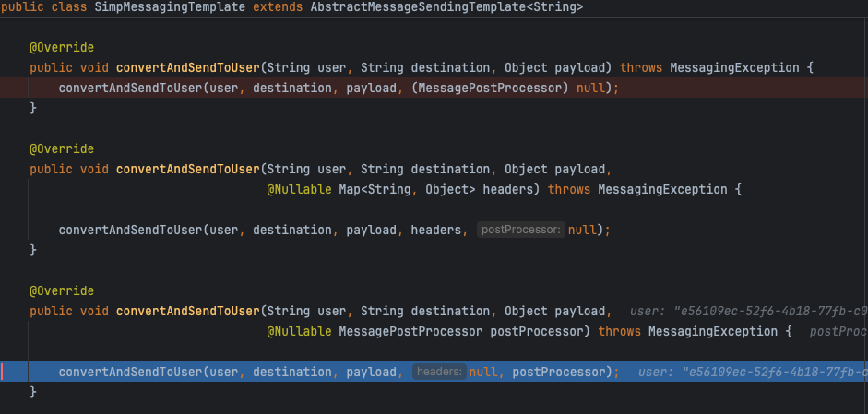Viewport: 868px width, 414px height.
Task: Click null after the postProcessor: hint
Action: [x=582, y=230]
